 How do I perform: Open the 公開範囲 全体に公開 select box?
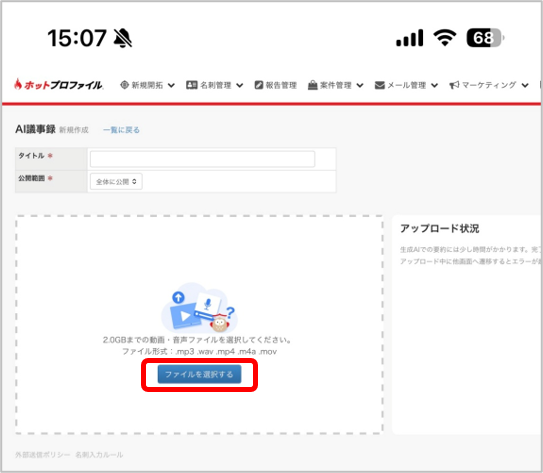click(116, 181)
